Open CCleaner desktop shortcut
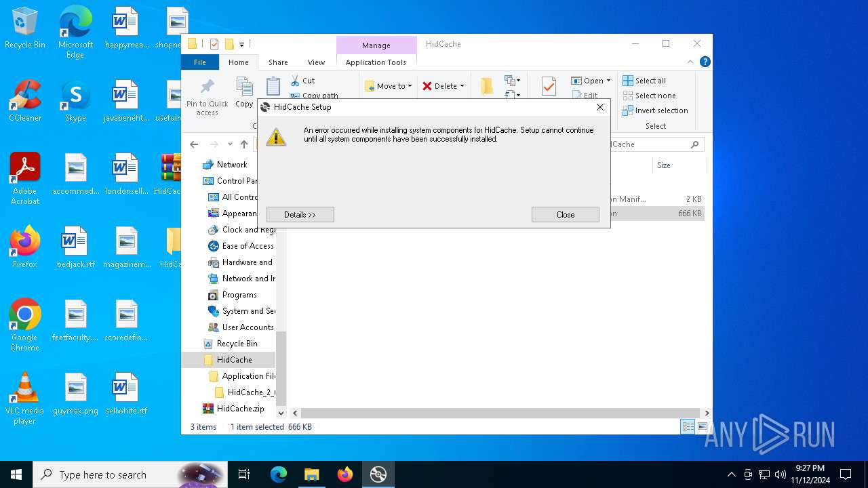 pyautogui.click(x=25, y=102)
